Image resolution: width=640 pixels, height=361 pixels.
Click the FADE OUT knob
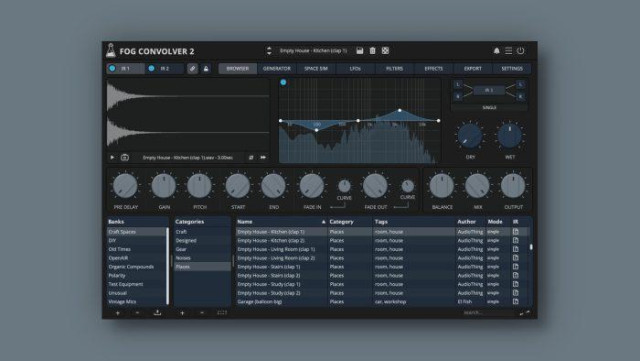(x=376, y=186)
